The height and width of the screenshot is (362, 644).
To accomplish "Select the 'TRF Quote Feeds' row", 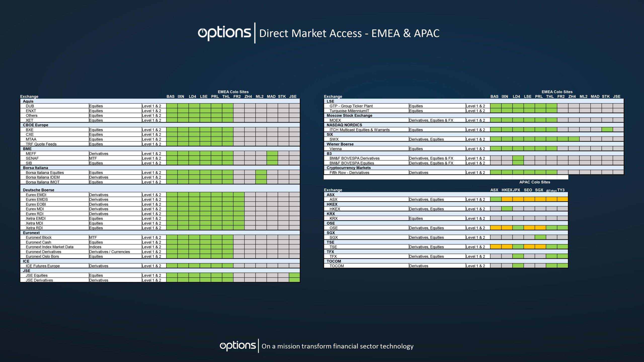I will pos(160,144).
